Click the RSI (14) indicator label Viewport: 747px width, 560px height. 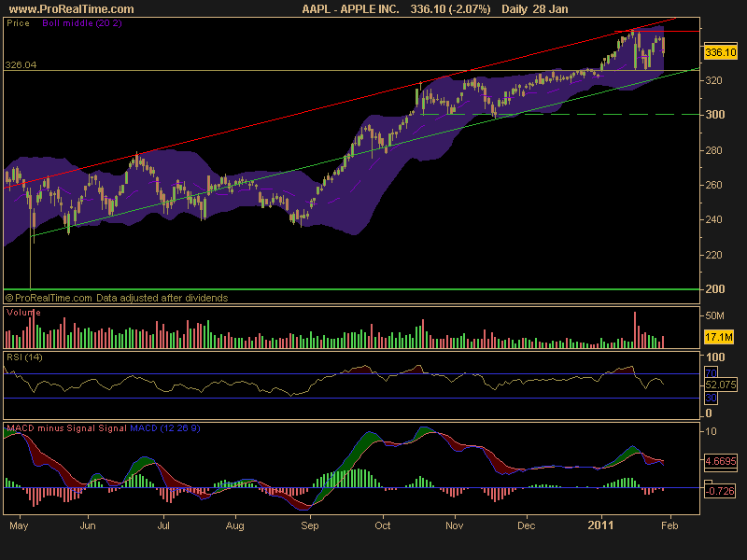pos(24,357)
